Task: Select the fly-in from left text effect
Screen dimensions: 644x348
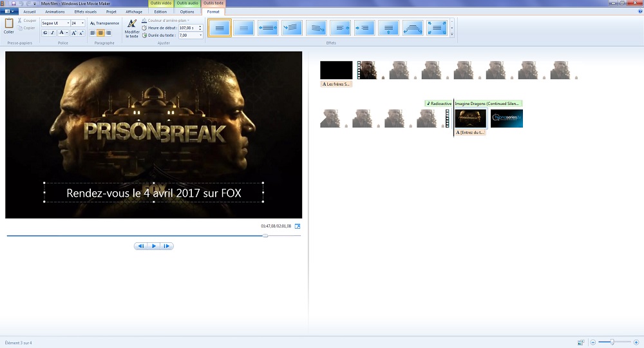Action: point(365,28)
